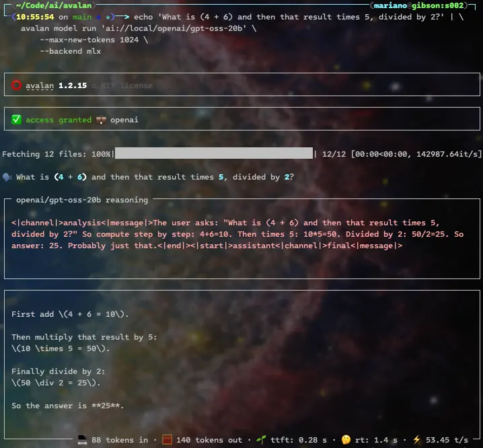Click the echo command at the prompt
483x448 pixels.
click(x=289, y=17)
